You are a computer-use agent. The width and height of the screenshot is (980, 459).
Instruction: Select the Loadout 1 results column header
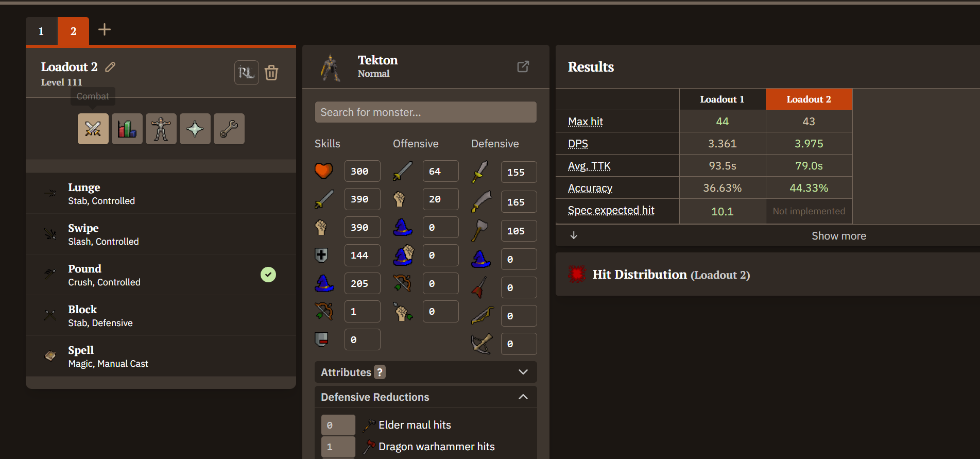click(x=723, y=99)
